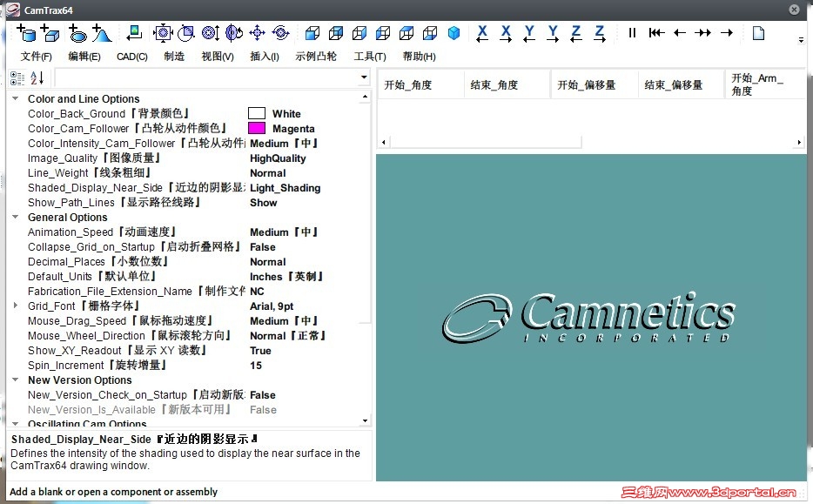Click the 结束_偏移量 column header

point(682,84)
